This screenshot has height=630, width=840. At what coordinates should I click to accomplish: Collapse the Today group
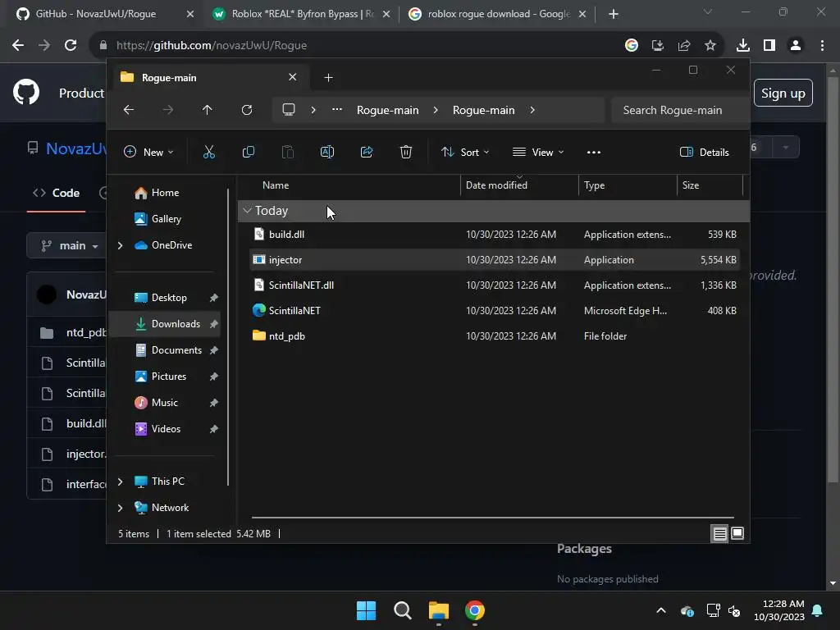pyautogui.click(x=247, y=211)
